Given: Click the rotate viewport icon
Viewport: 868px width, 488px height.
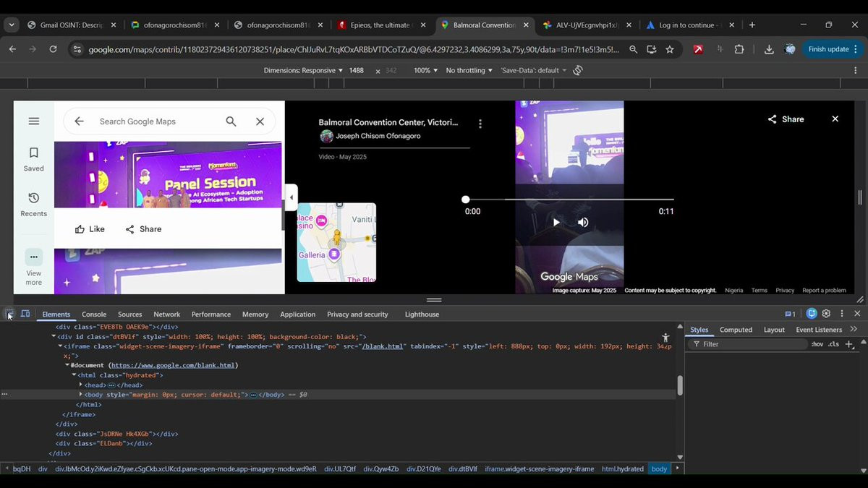Looking at the screenshot, I should tap(578, 70).
